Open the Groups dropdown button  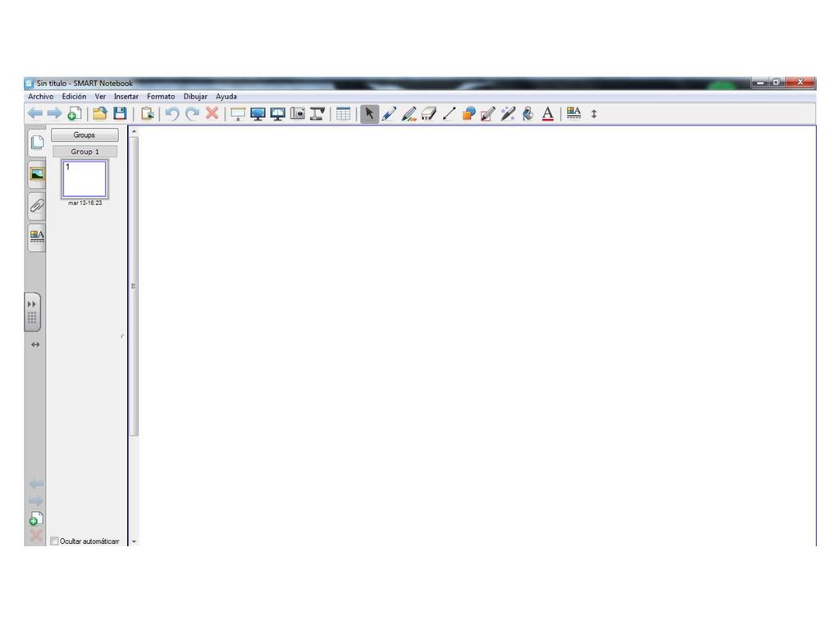pyautogui.click(x=84, y=135)
